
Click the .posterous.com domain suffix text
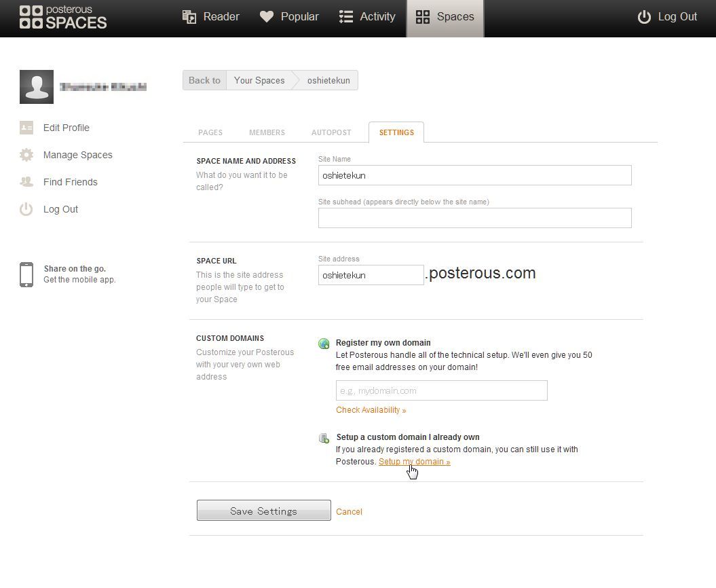(481, 273)
